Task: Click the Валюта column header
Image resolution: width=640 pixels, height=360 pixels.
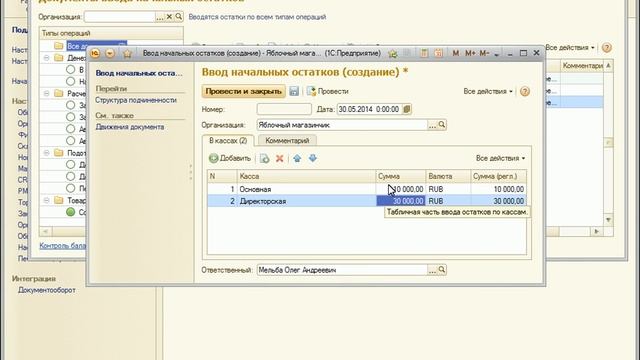Action: pos(448,176)
